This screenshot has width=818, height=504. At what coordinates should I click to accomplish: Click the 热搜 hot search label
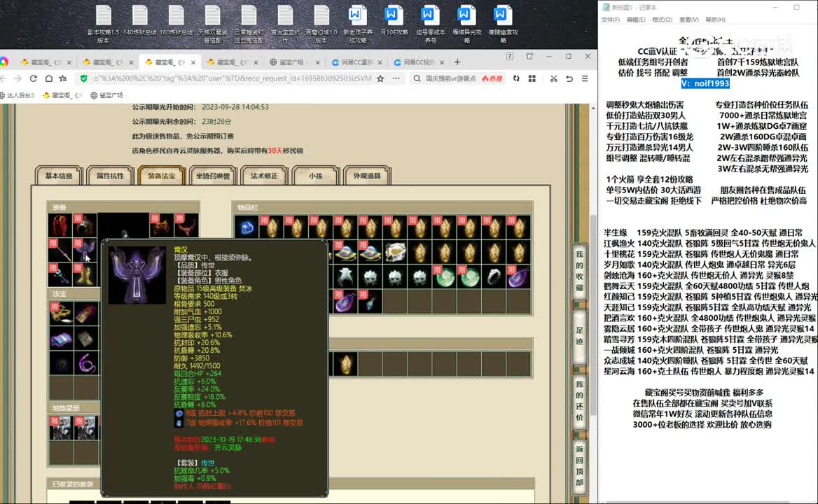point(492,78)
